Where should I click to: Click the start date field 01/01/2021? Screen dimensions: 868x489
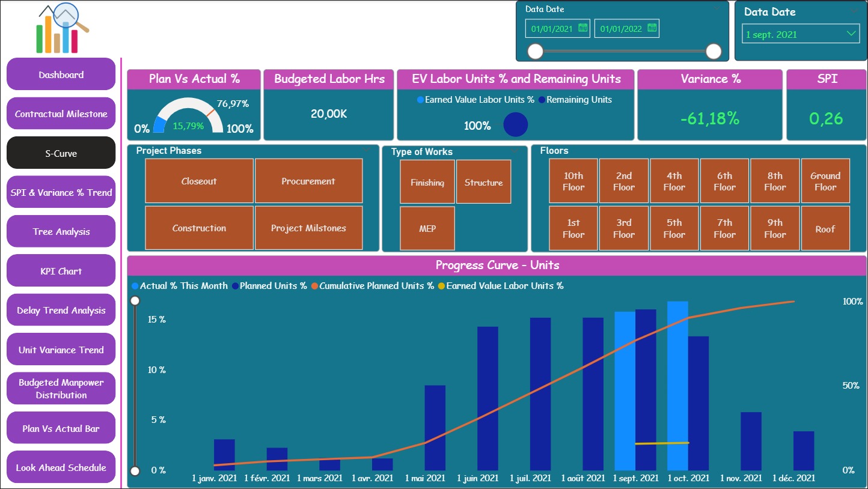tap(558, 28)
